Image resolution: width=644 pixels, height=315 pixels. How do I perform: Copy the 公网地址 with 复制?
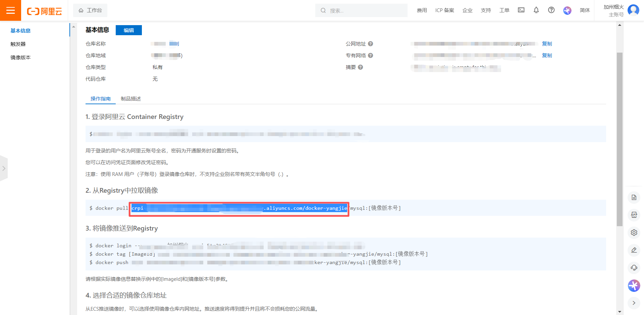click(x=547, y=44)
